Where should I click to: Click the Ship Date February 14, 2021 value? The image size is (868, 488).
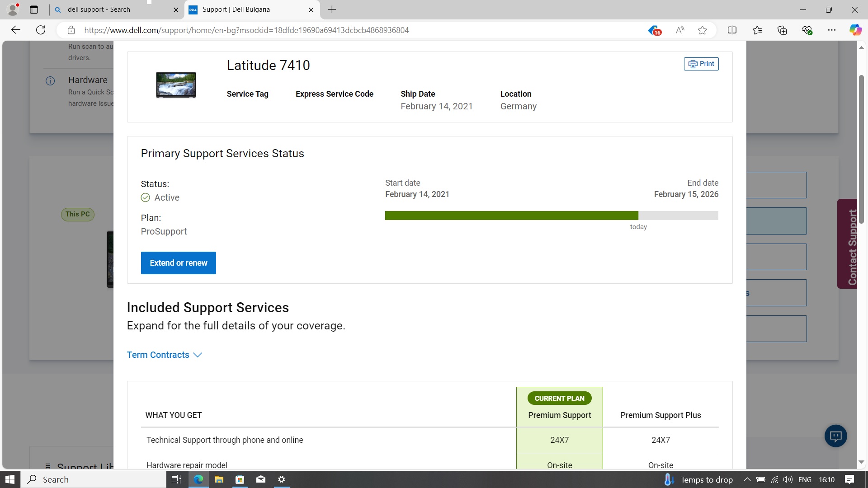(436, 106)
